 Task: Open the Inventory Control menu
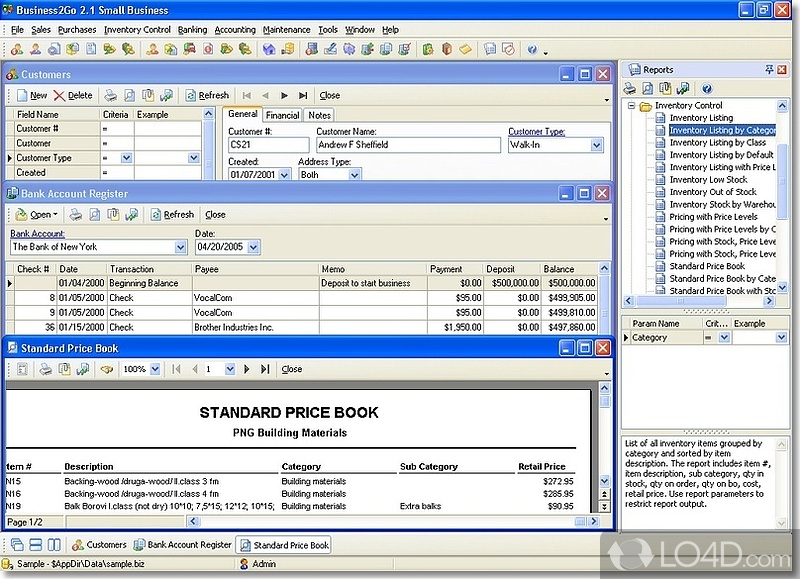click(x=137, y=30)
